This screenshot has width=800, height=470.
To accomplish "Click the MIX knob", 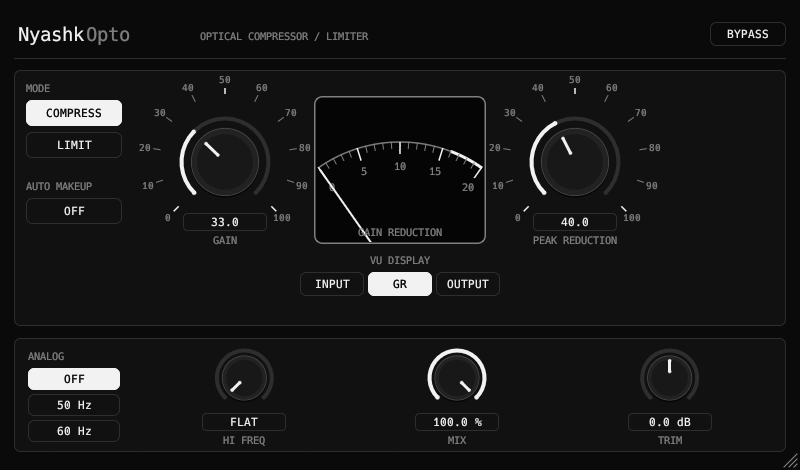I will click(457, 378).
